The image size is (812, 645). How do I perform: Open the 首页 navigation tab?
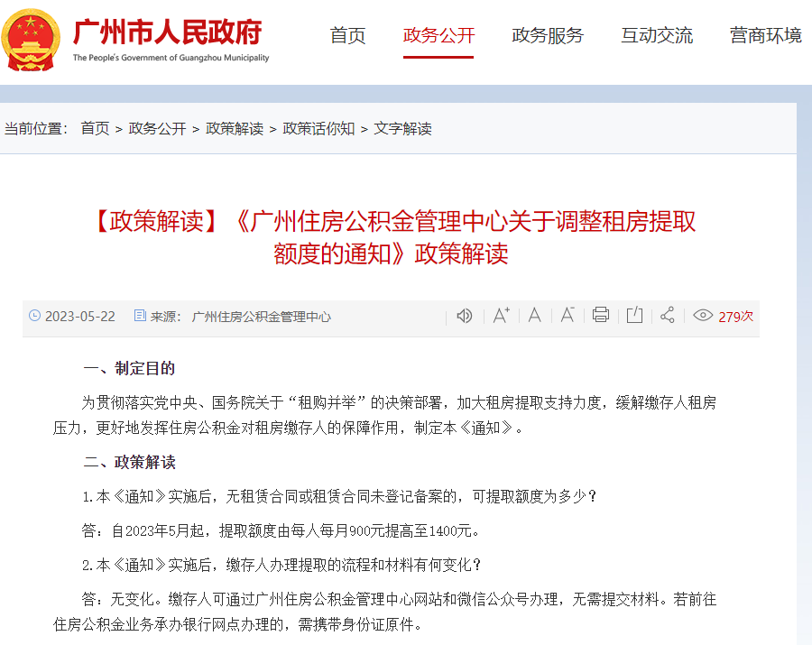click(347, 35)
